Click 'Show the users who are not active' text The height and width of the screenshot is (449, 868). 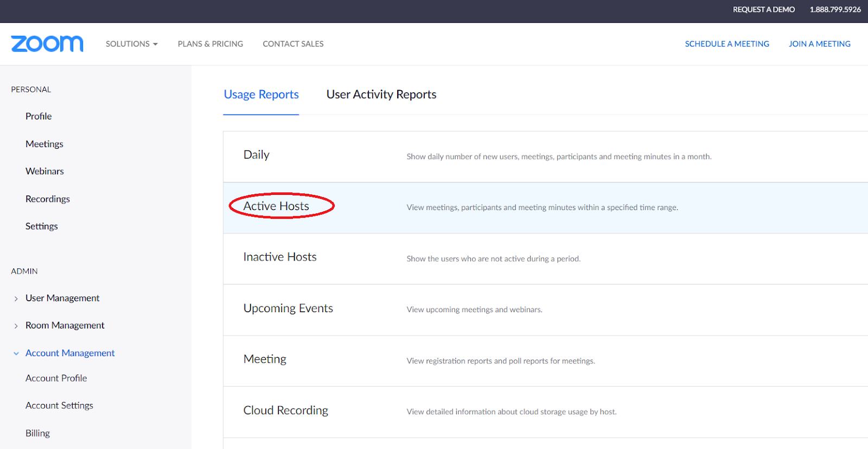pyautogui.click(x=494, y=258)
